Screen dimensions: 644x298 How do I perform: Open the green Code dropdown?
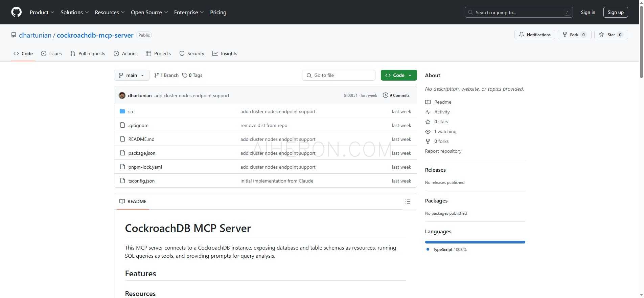[x=399, y=75]
